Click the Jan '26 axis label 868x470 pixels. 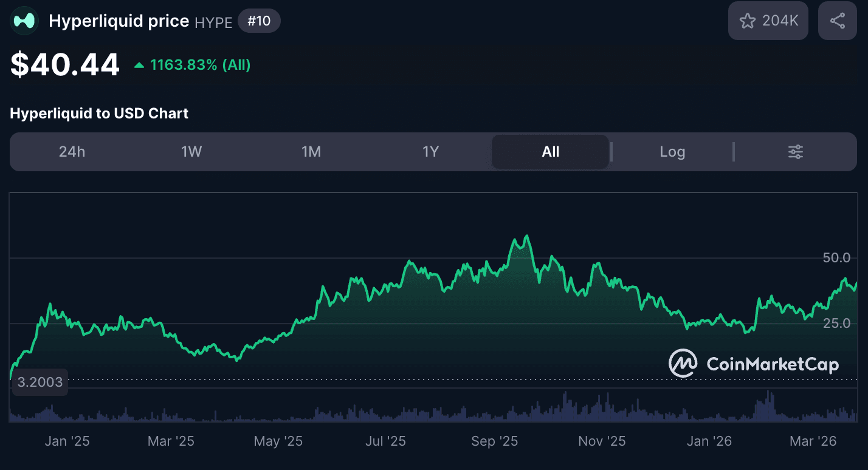pyautogui.click(x=709, y=441)
